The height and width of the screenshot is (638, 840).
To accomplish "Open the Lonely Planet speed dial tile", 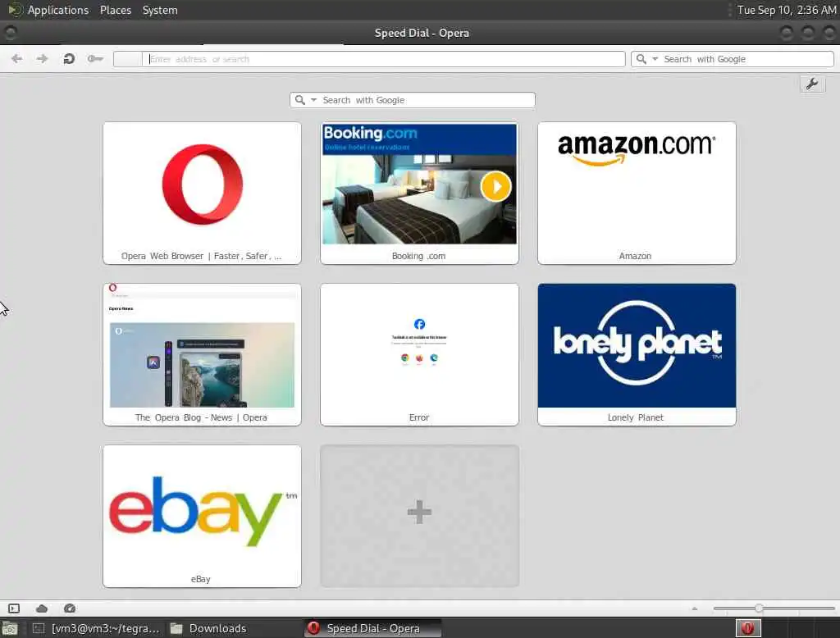I will click(637, 354).
